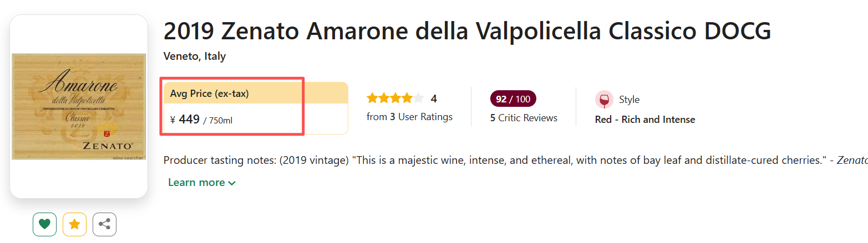Expand the Learn more chevron arrow

tap(232, 183)
